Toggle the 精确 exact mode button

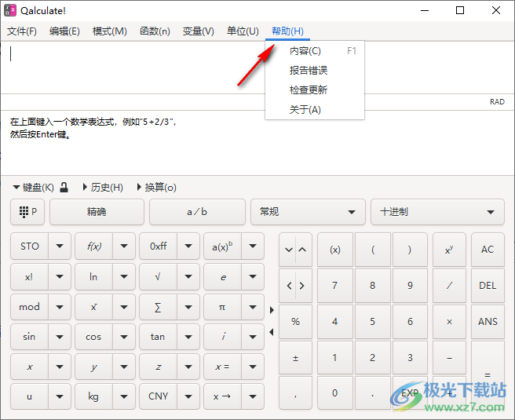97,212
